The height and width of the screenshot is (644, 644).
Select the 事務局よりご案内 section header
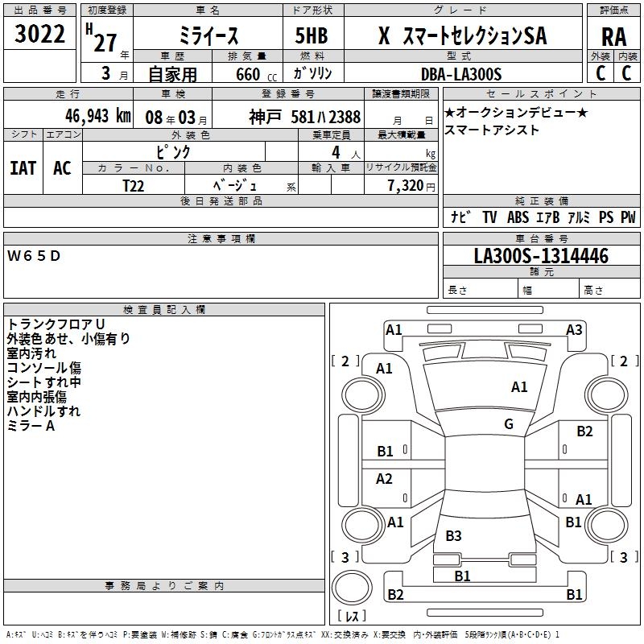click(164, 586)
